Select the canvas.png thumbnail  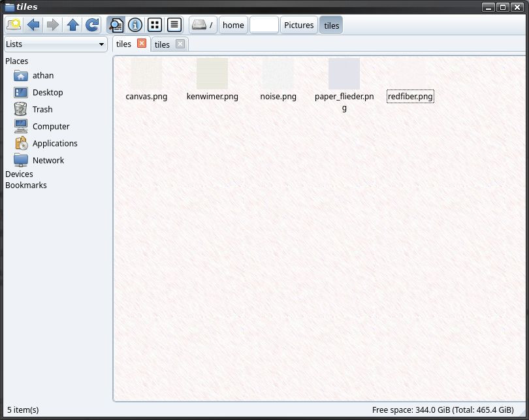(x=146, y=73)
